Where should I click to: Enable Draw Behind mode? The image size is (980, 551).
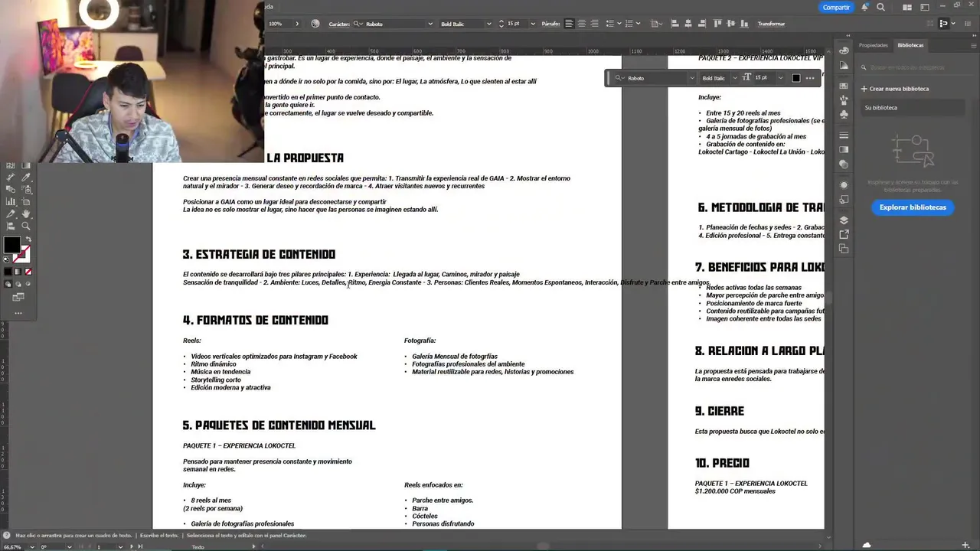tap(18, 283)
